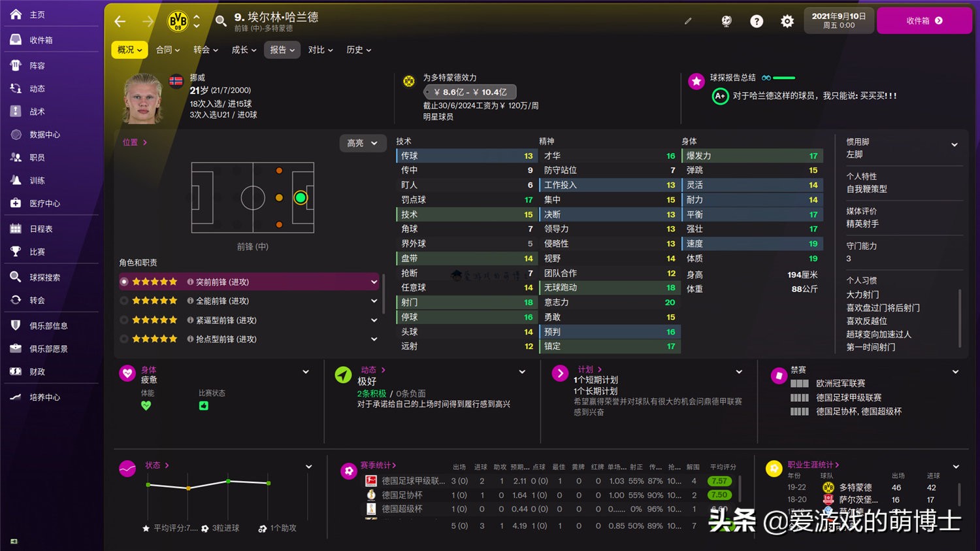Screen dimensions: 980x551
Task: Select the 全能前锋 (进攻) role radio button
Action: coord(124,301)
